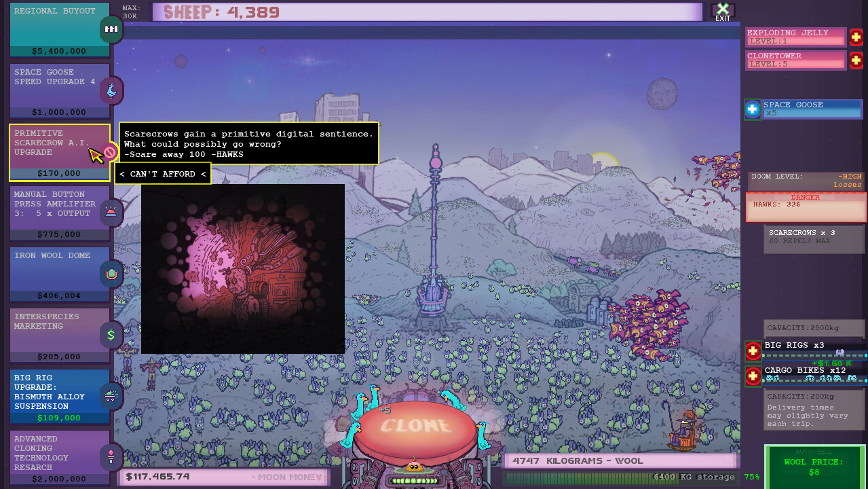Image resolution: width=868 pixels, height=489 pixels.
Task: Open the Hawks danger warning panel
Action: (806, 206)
